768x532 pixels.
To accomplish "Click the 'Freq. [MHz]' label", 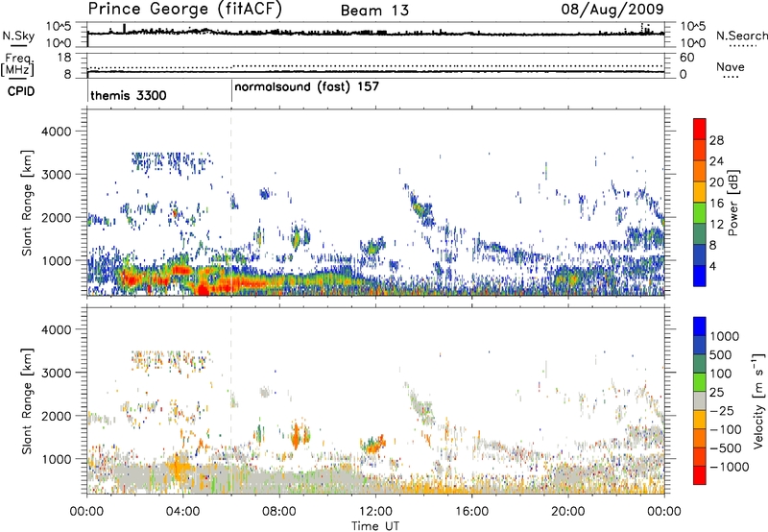I will (x=18, y=64).
